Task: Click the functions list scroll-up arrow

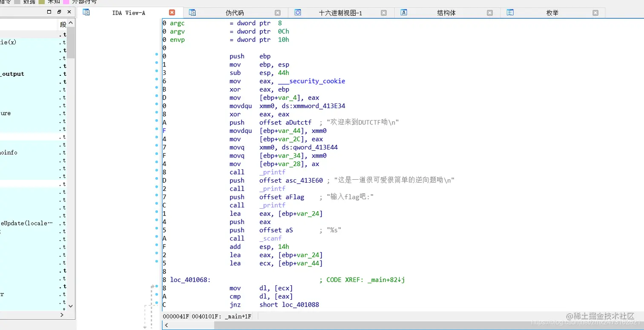Action: (71, 23)
